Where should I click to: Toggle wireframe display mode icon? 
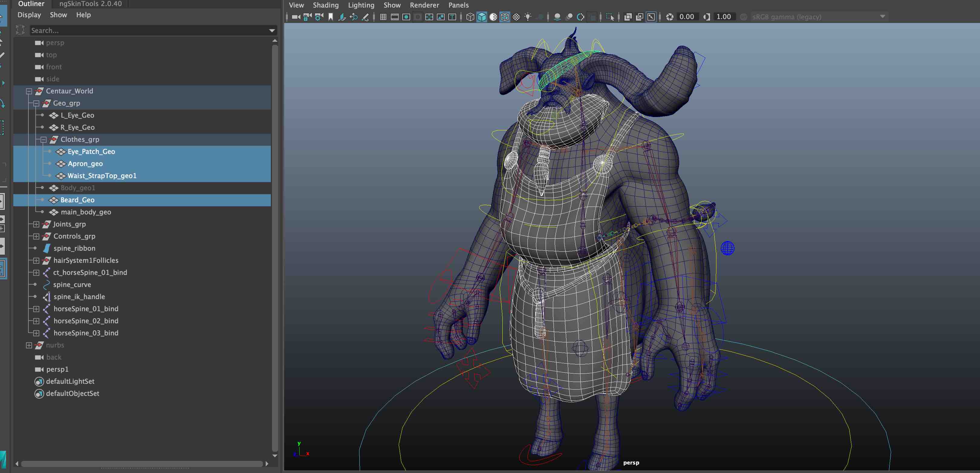click(470, 17)
